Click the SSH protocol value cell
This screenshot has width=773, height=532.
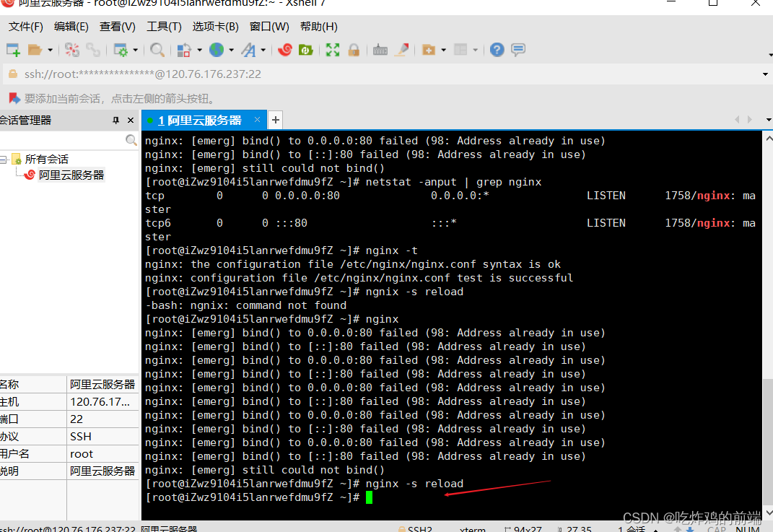102,436
